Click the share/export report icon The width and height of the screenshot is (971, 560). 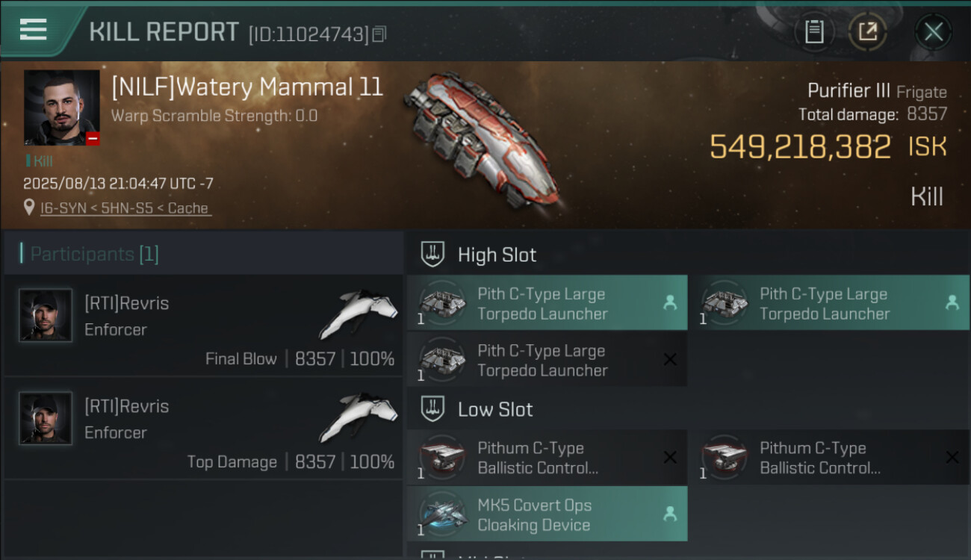[867, 31]
